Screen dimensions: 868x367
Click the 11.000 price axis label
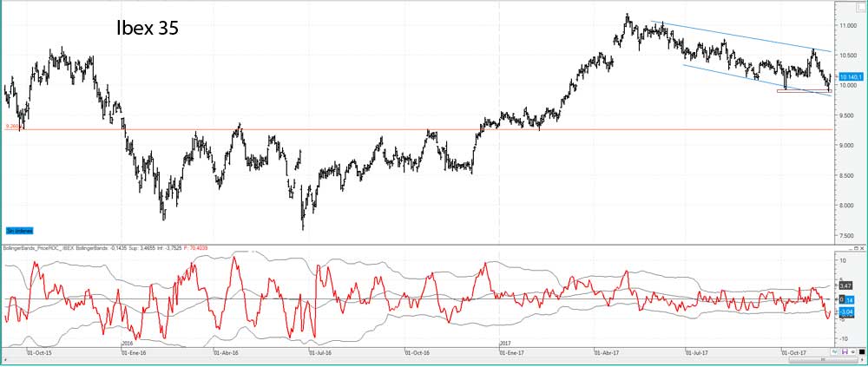847,26
